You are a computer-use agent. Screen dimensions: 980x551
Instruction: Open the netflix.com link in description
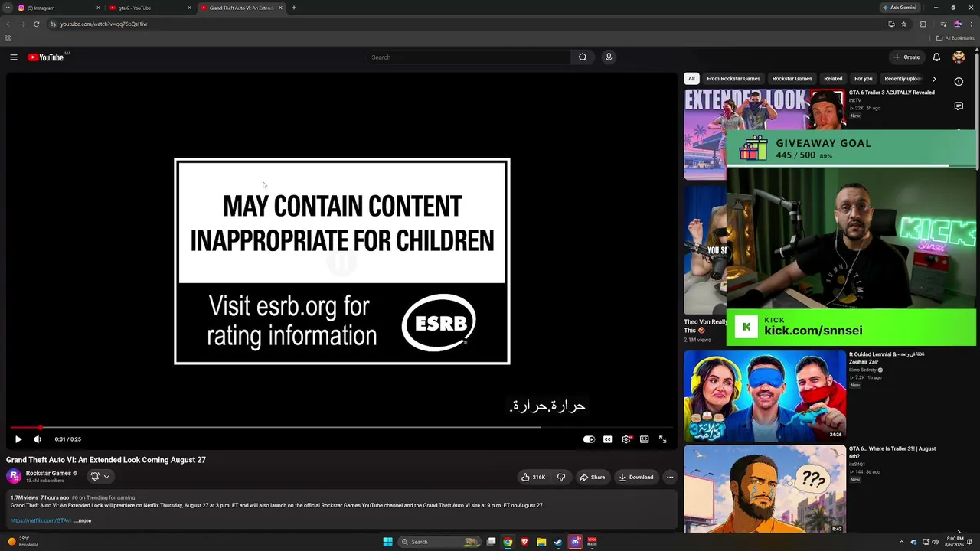click(41, 521)
